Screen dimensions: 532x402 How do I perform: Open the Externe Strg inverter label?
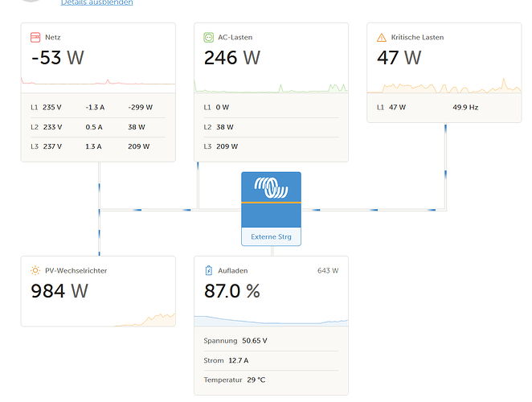(271, 236)
